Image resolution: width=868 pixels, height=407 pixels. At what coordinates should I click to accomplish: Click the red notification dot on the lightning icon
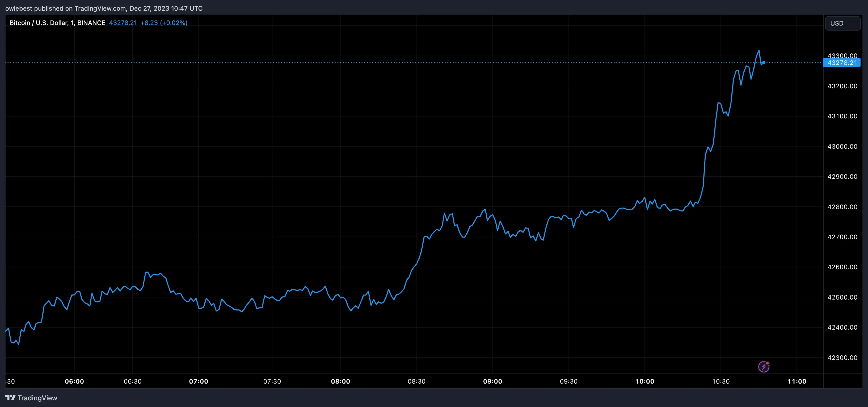pos(768,363)
